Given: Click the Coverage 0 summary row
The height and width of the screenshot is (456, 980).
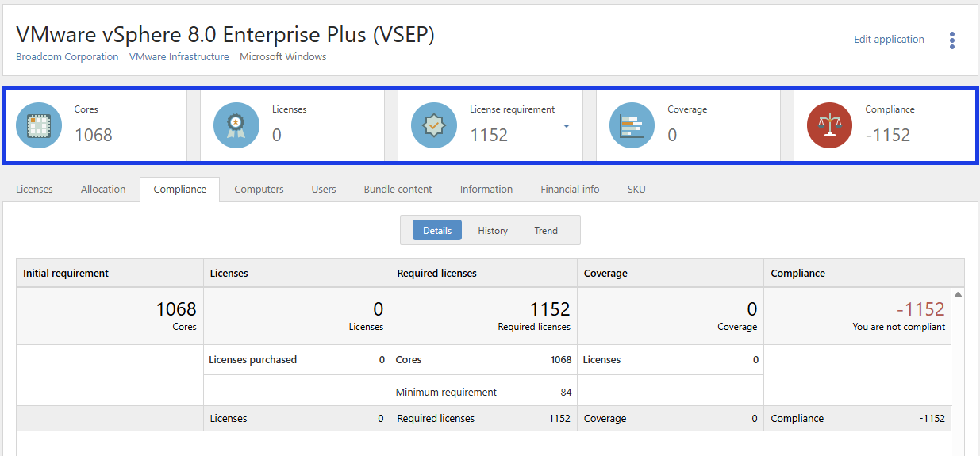Looking at the screenshot, I should point(671,418).
